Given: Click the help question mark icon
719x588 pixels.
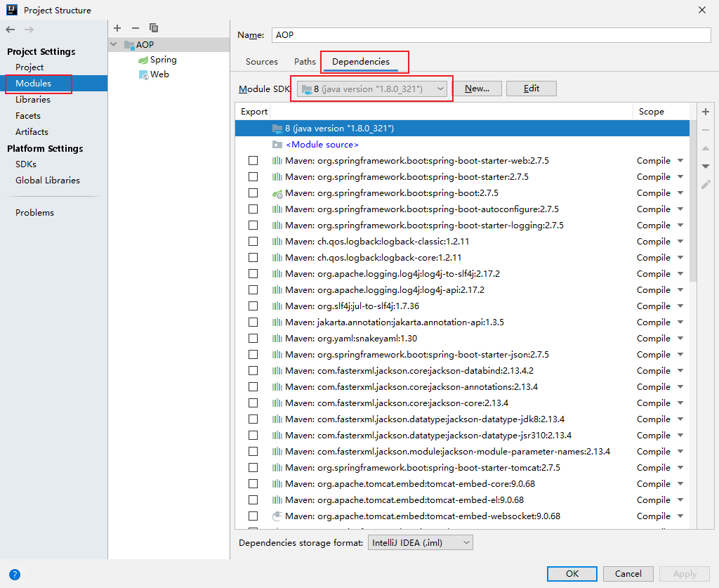Looking at the screenshot, I should point(15,574).
